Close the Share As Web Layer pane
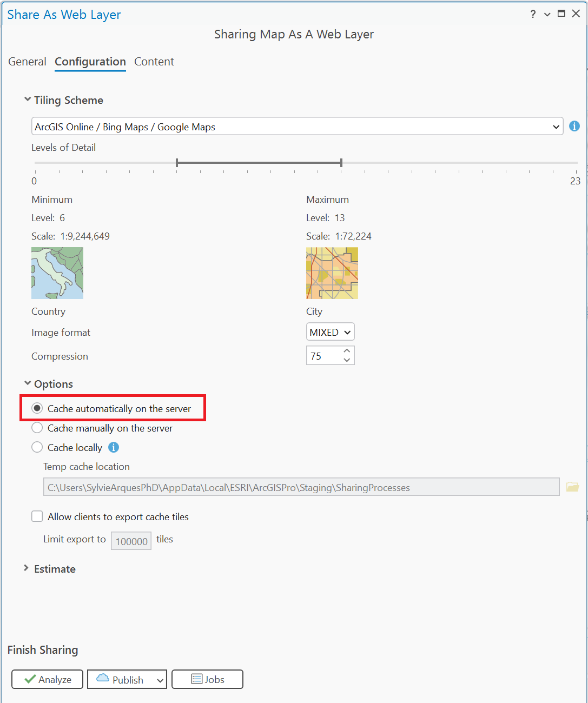This screenshot has height=703, width=588. pyautogui.click(x=576, y=14)
